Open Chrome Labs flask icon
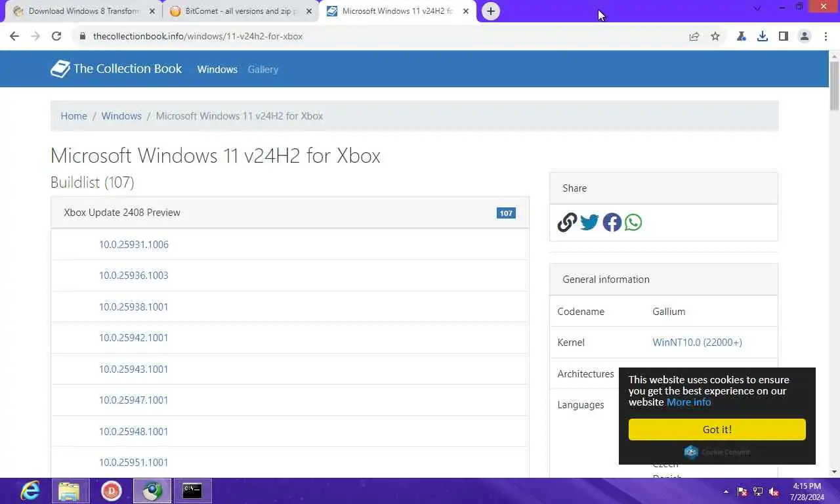The image size is (840, 504). 742,37
